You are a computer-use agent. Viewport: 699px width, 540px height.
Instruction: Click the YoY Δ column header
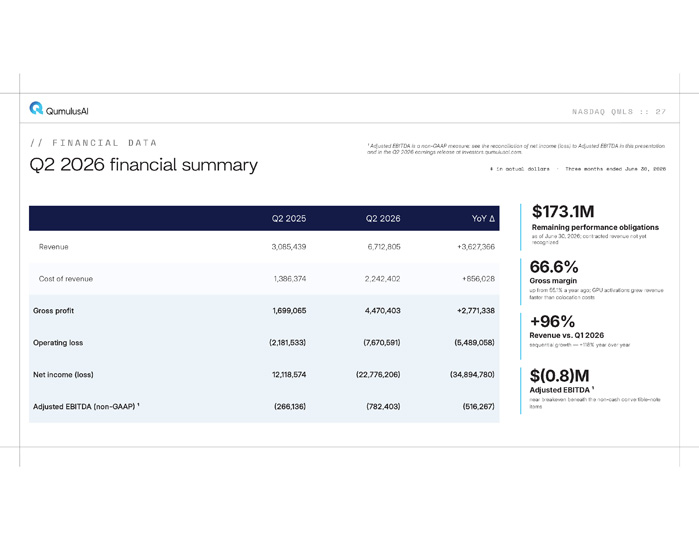point(483,218)
